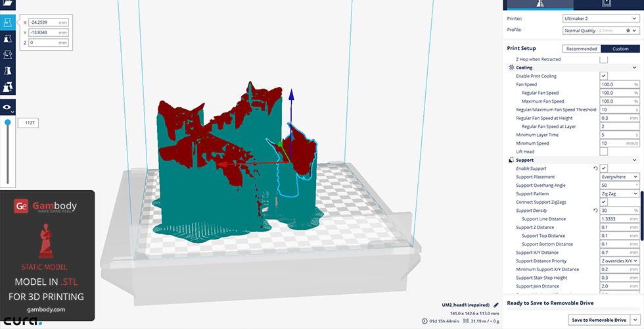Toggle Enable Print Cooling checkbox
This screenshot has height=329, width=644.
tap(603, 76)
